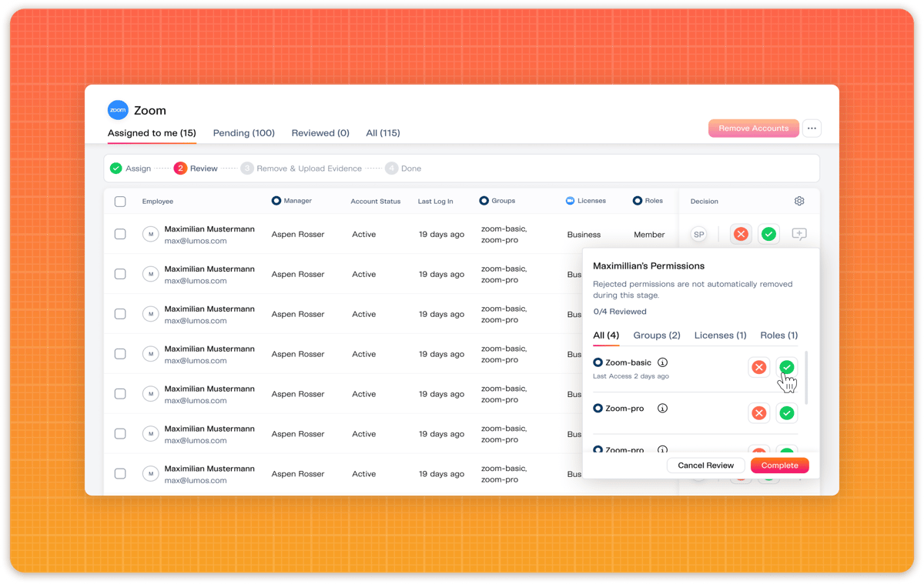Click the Zoom app logo

pyautogui.click(x=117, y=110)
